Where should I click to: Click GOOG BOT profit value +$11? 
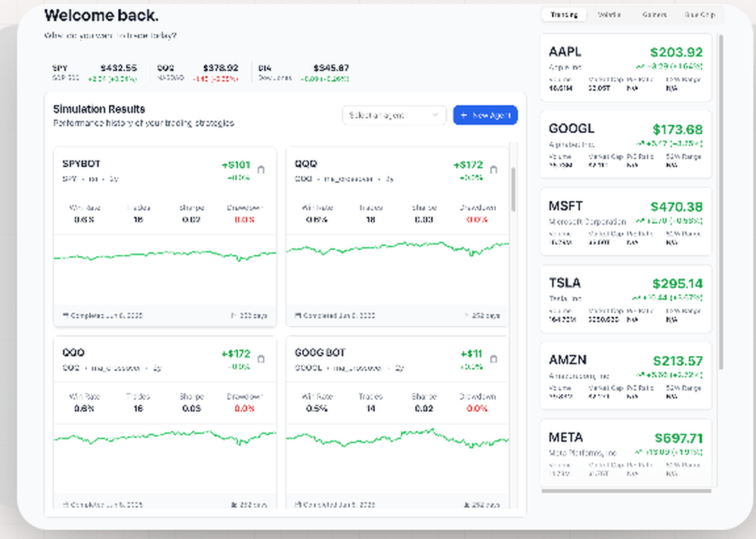(x=471, y=354)
